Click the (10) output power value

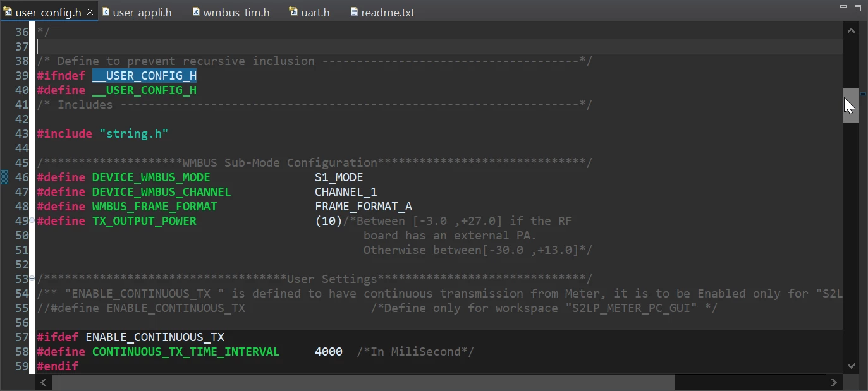point(329,221)
